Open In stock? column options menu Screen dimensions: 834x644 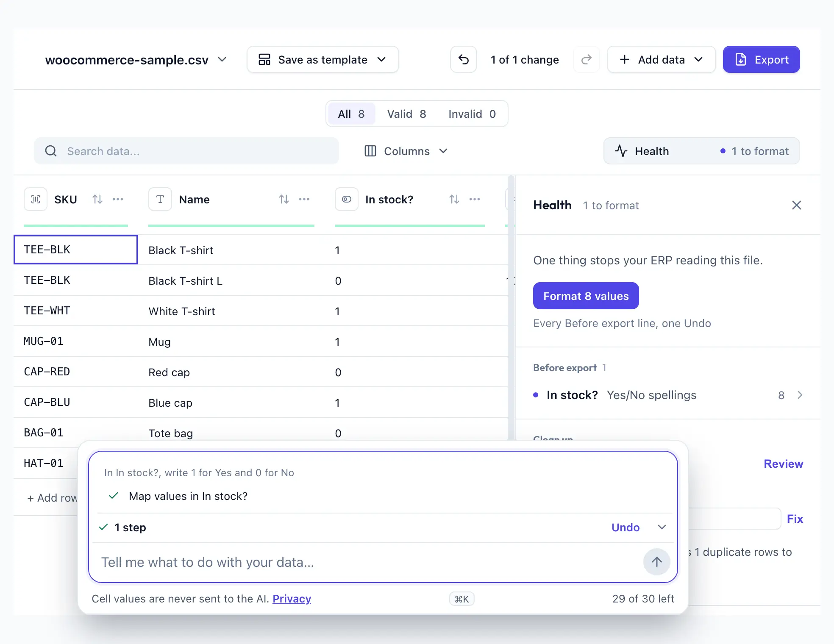[x=475, y=199]
